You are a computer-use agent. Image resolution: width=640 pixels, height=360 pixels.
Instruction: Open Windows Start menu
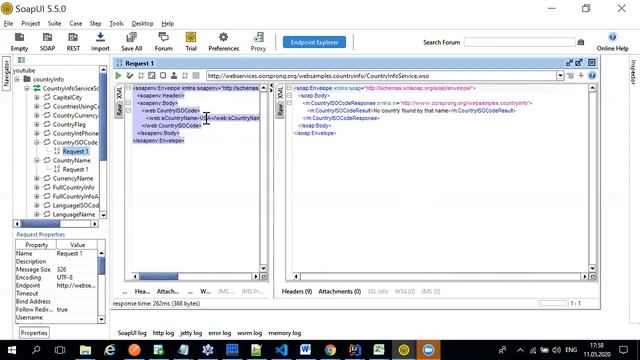[x=12, y=350]
